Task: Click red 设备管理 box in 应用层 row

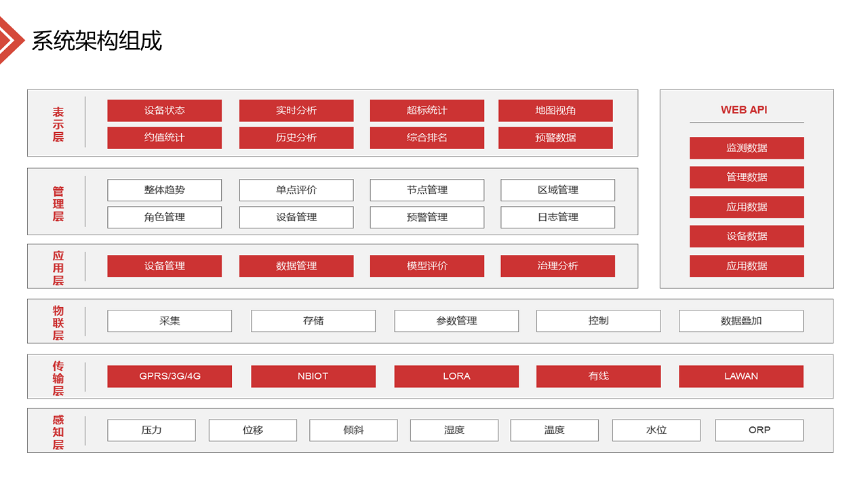Action: [164, 266]
